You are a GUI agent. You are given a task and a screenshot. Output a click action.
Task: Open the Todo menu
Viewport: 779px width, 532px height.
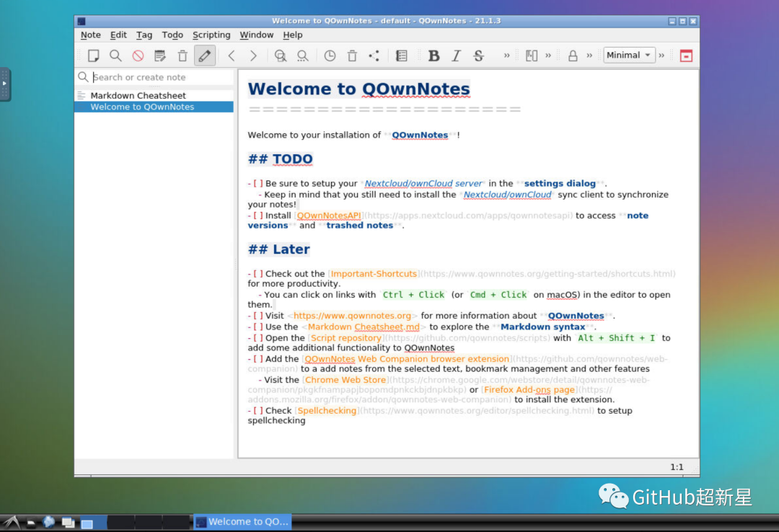[x=172, y=35]
